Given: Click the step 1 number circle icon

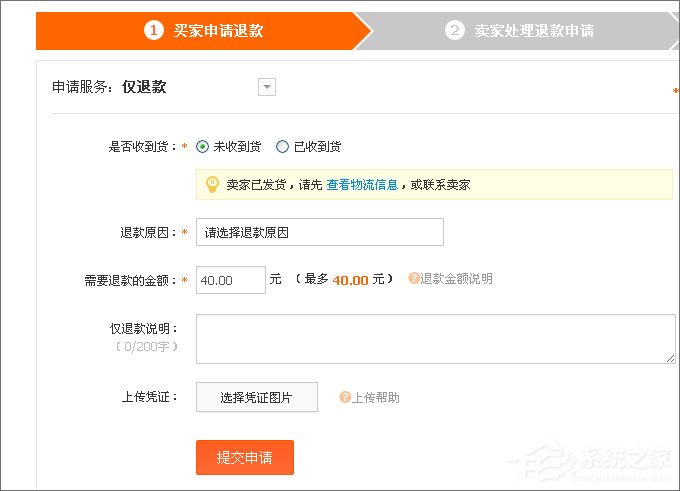Looking at the screenshot, I should coord(153,30).
